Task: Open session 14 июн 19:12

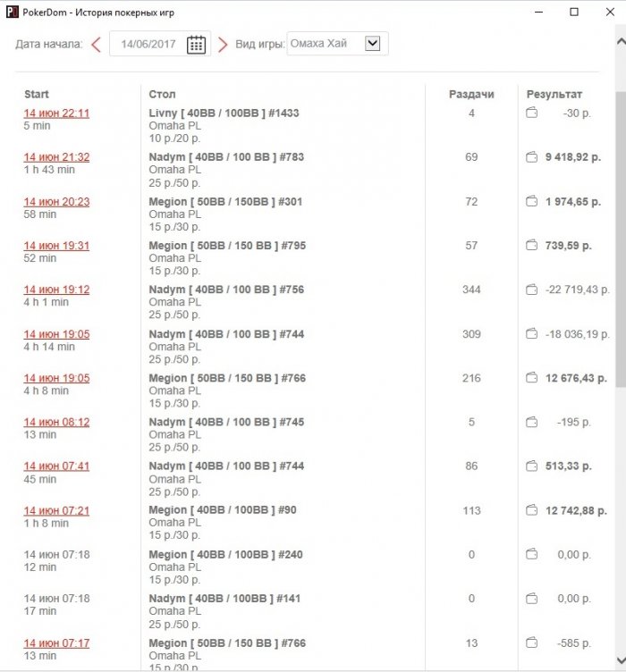Action: click(x=56, y=290)
